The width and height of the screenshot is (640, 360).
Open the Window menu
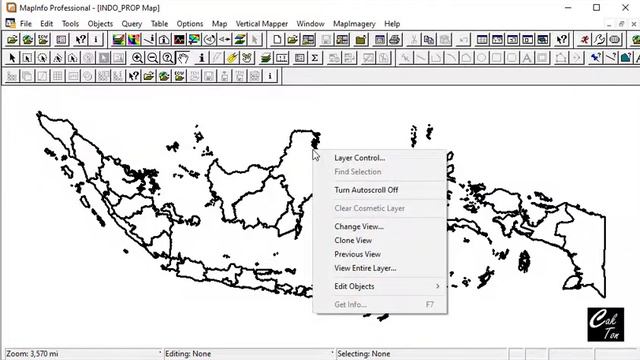[310, 24]
